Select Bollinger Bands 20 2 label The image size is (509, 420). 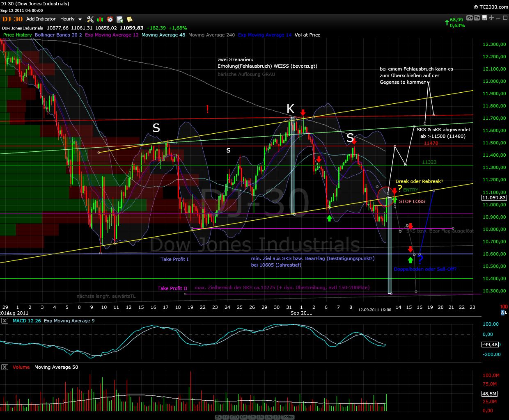pos(58,35)
